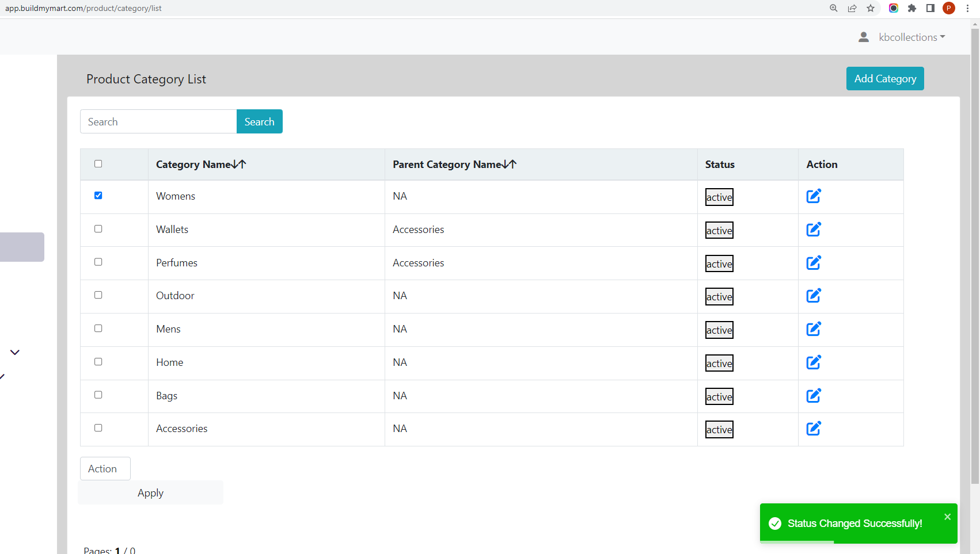Open the Chrome three-dot menu
Image resolution: width=980 pixels, height=554 pixels.
coord(967,8)
